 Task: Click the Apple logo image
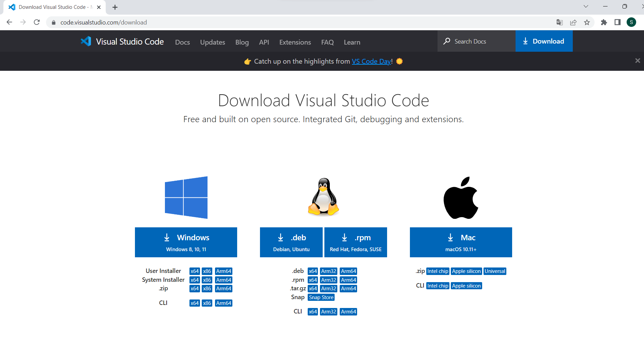[x=461, y=198]
